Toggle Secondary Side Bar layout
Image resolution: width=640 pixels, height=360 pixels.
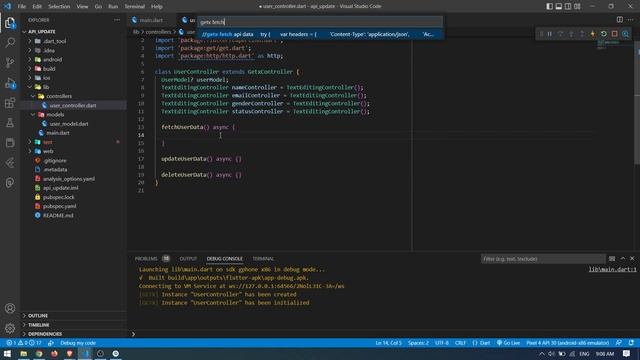coord(568,6)
